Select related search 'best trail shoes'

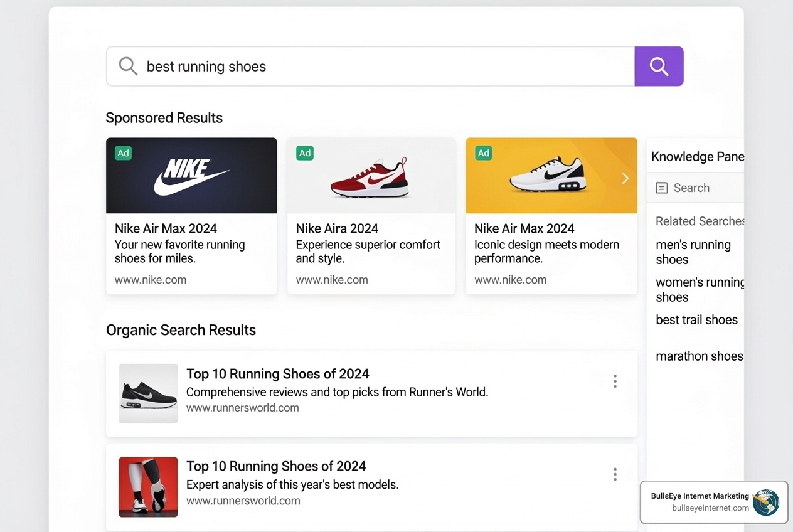point(696,320)
